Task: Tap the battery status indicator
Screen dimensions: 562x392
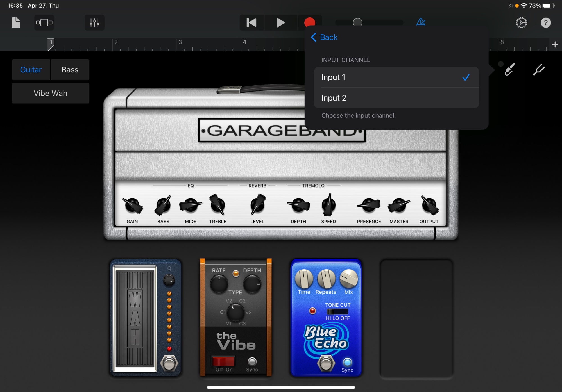Action: (x=549, y=6)
